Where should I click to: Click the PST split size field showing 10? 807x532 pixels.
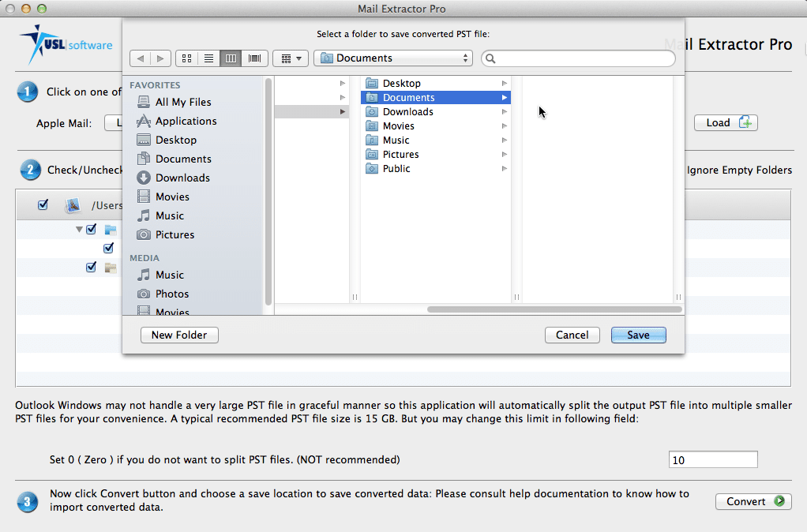[x=711, y=459]
